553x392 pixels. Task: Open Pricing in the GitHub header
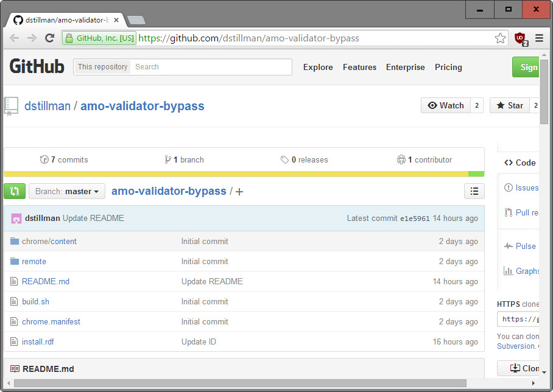(x=448, y=67)
